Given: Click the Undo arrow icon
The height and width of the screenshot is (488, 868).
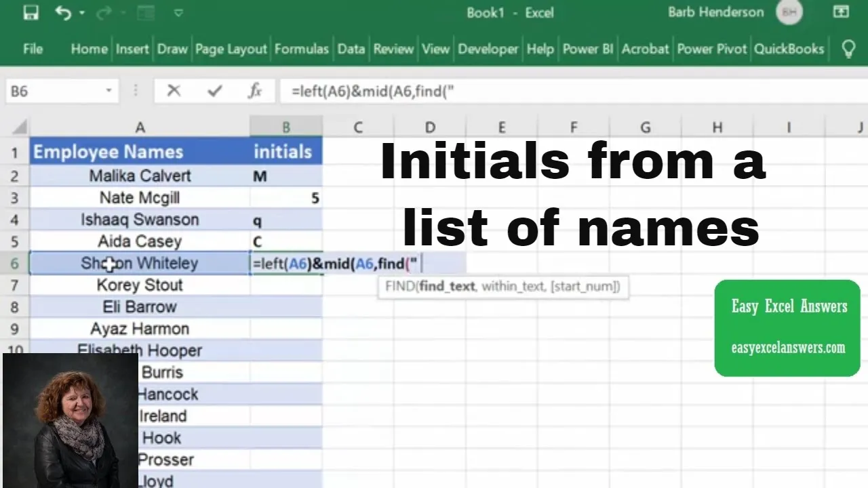Looking at the screenshot, I should tap(63, 13).
